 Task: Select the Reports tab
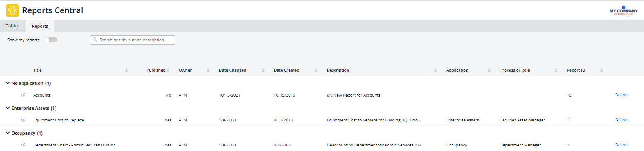pos(40,26)
